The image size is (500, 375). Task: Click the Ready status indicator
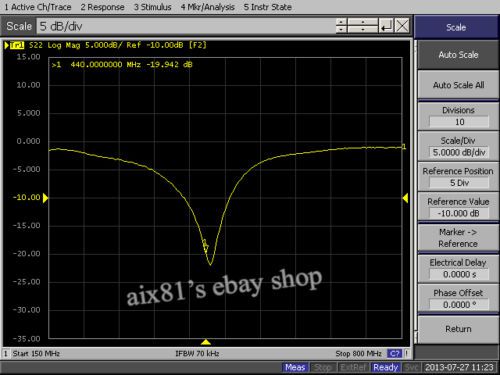(x=386, y=367)
